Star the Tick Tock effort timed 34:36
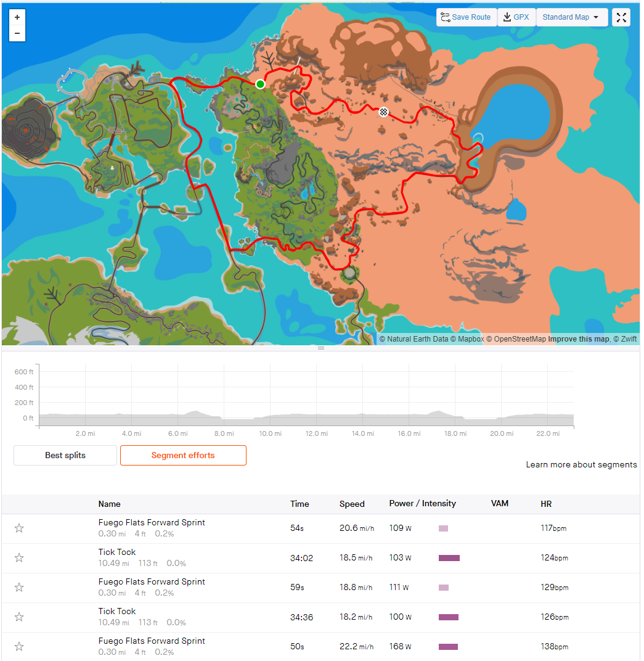644x661 pixels. coord(19,617)
